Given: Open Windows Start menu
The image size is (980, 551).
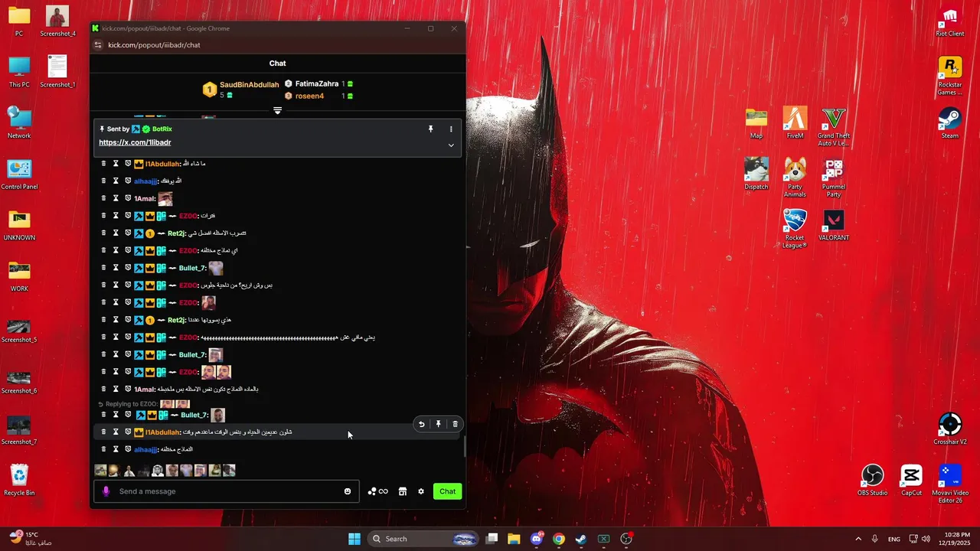Looking at the screenshot, I should [x=354, y=539].
